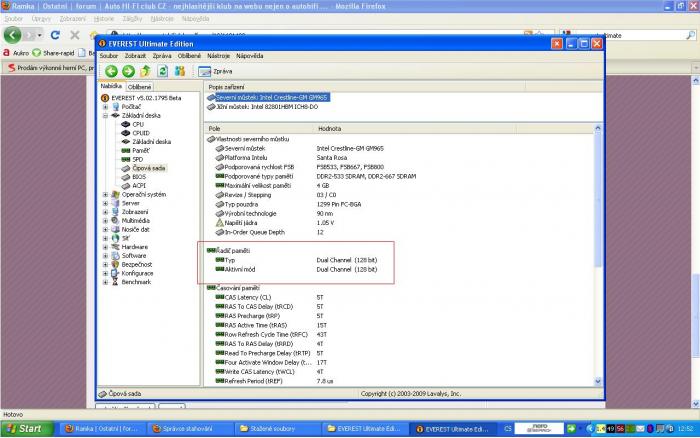Select the Paměť tree item
The image size is (700, 438).
click(x=142, y=150)
